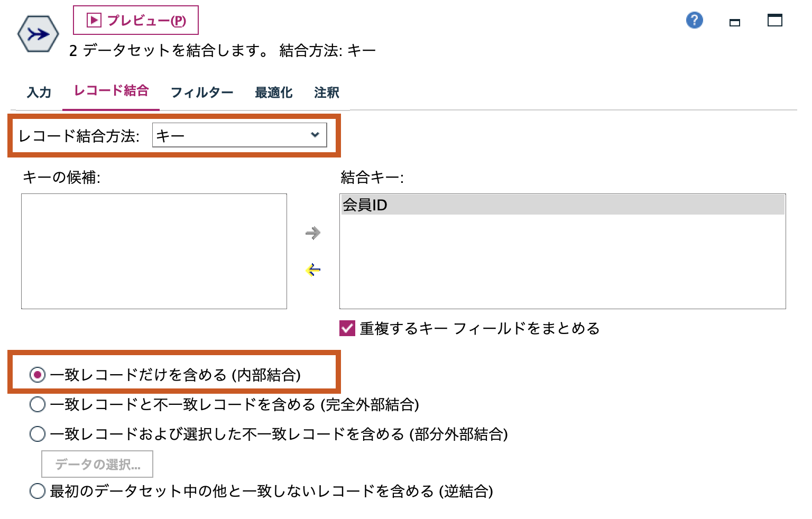The width and height of the screenshot is (812, 519).
Task: Switch to the フィルター tab
Action: [x=201, y=92]
